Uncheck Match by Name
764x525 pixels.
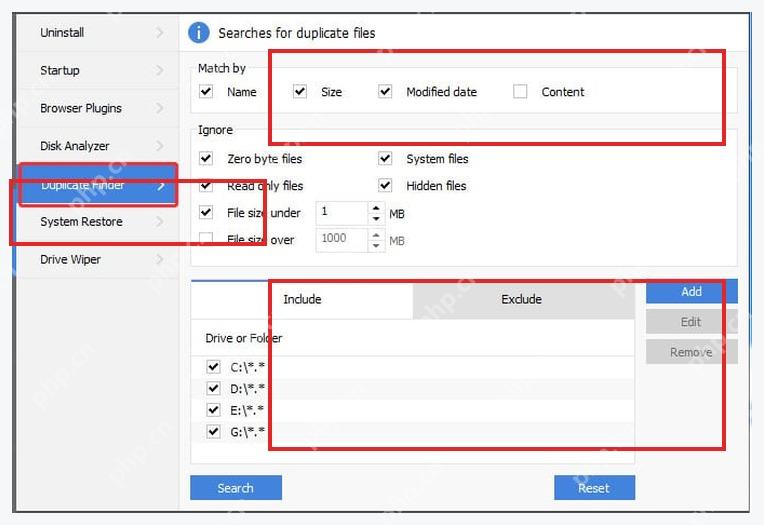coord(206,92)
